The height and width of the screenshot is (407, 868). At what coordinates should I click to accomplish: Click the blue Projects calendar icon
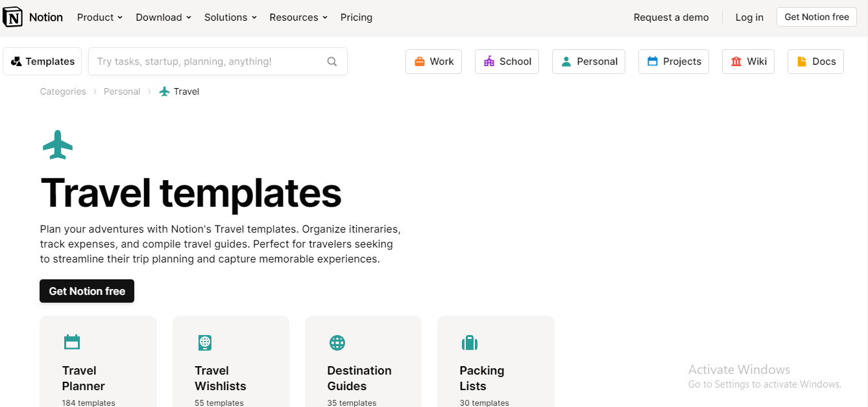tap(653, 62)
